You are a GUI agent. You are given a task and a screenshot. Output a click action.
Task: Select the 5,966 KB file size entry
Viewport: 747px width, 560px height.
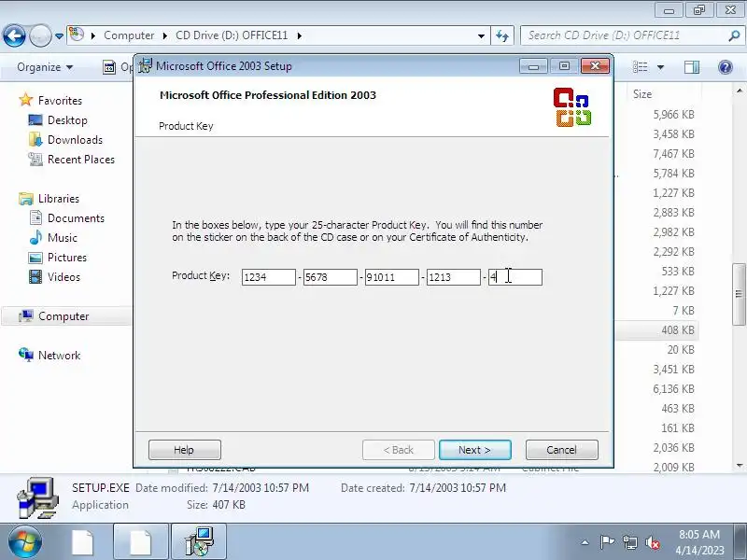coord(673,115)
